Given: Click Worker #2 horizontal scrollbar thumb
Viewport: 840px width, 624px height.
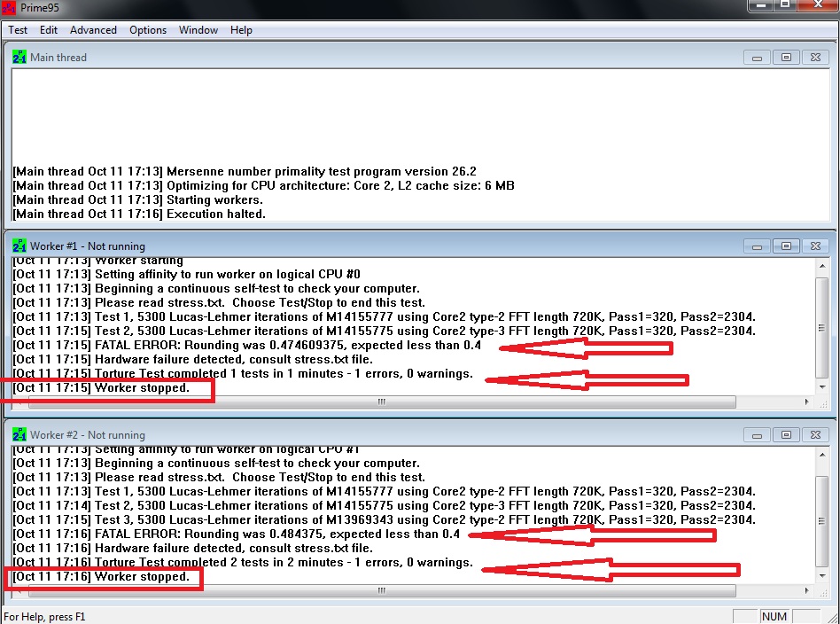Looking at the screenshot, I should pos(382,590).
